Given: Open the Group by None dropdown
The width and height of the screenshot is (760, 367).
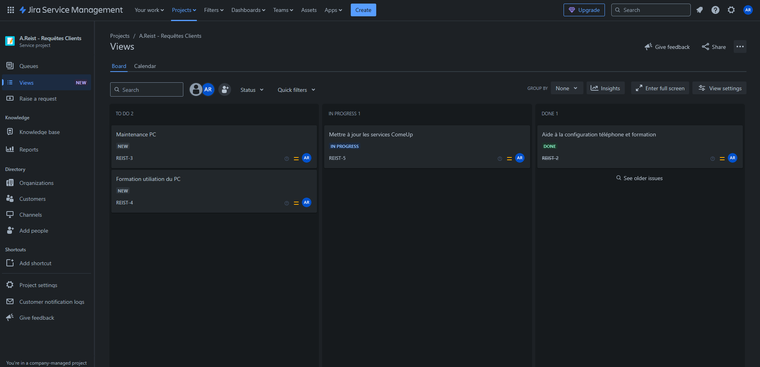Looking at the screenshot, I should pos(567,88).
